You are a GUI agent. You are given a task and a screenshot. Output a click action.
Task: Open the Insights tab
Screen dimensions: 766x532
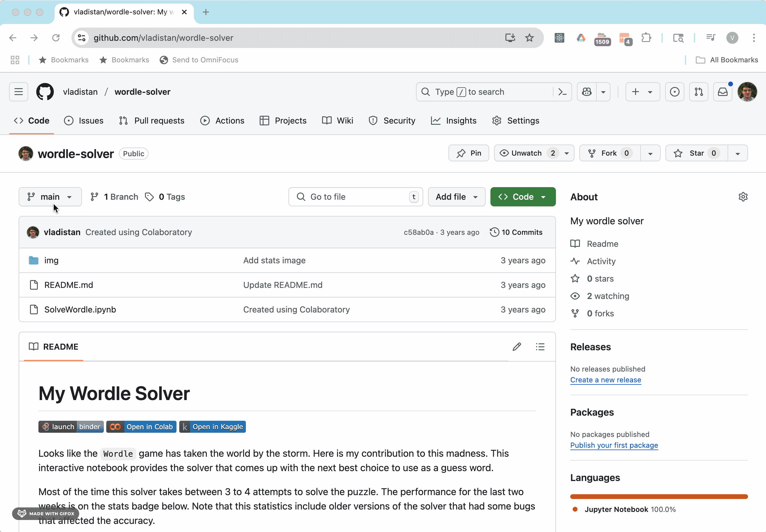(x=454, y=121)
